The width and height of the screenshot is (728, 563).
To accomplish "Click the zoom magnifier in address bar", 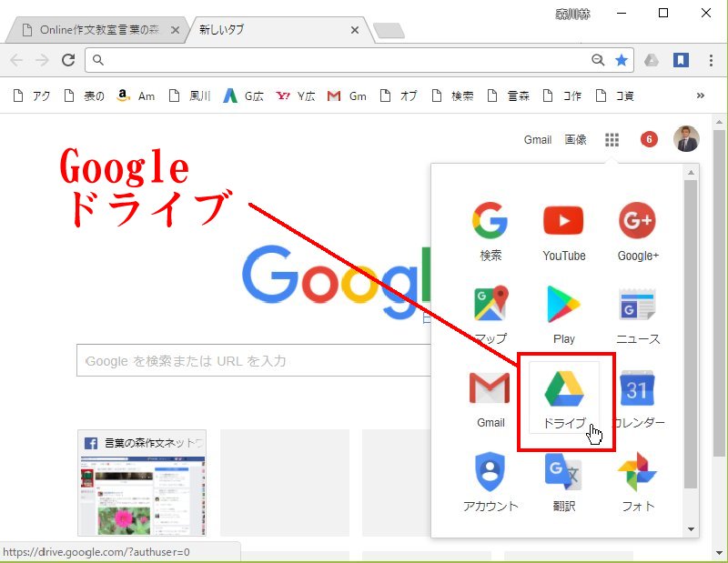I will click(x=598, y=60).
